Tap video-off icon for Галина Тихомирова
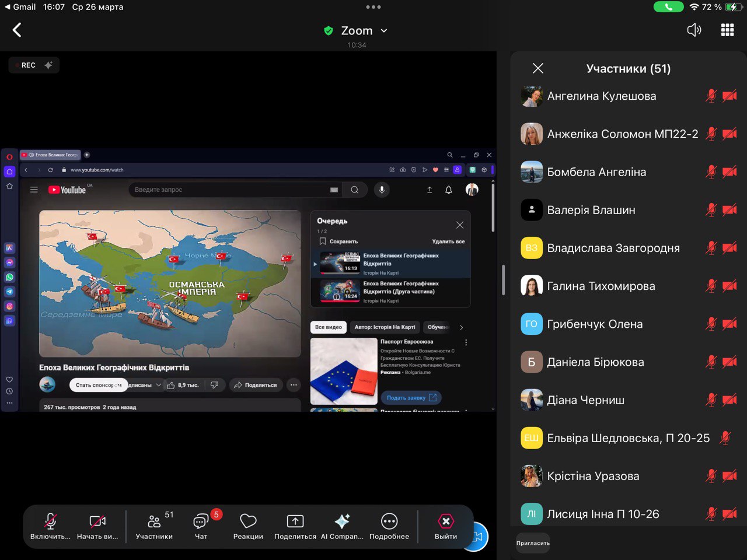747x560 pixels. click(729, 286)
